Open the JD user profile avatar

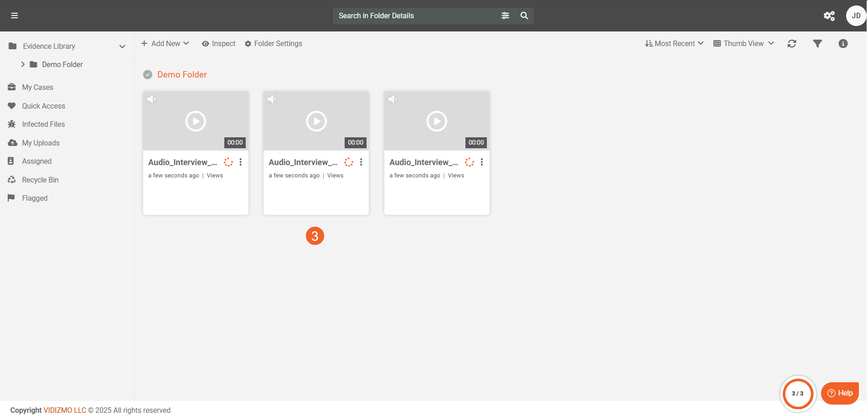click(856, 16)
